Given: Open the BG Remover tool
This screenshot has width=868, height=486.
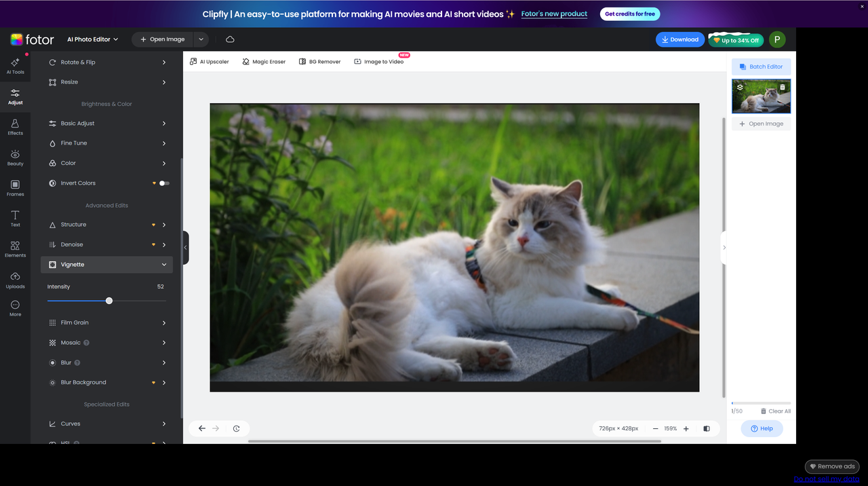Looking at the screenshot, I should point(320,62).
